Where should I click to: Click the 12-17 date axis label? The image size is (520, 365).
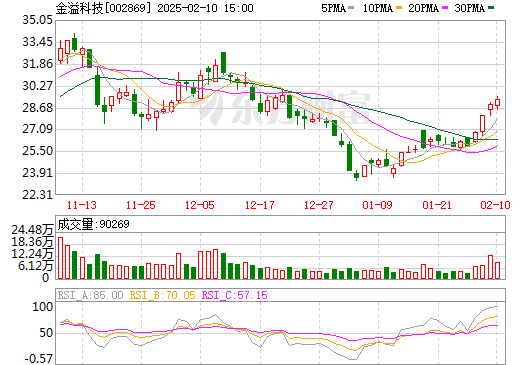[x=260, y=205]
